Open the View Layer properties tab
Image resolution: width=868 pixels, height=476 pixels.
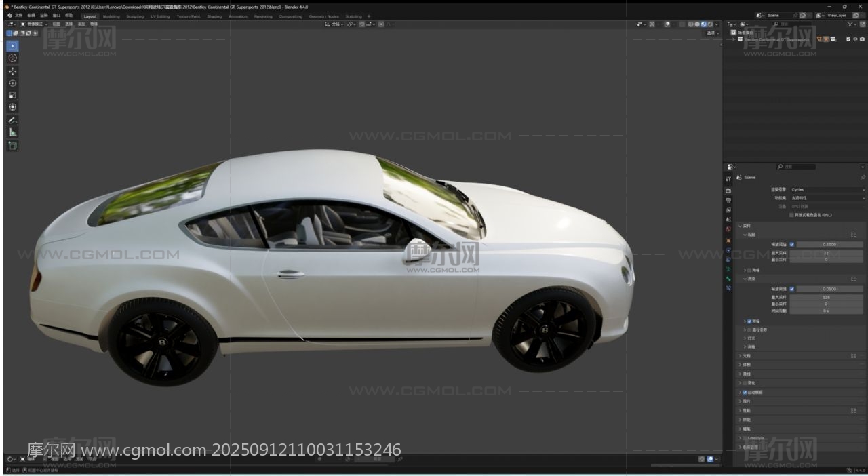[x=728, y=210]
